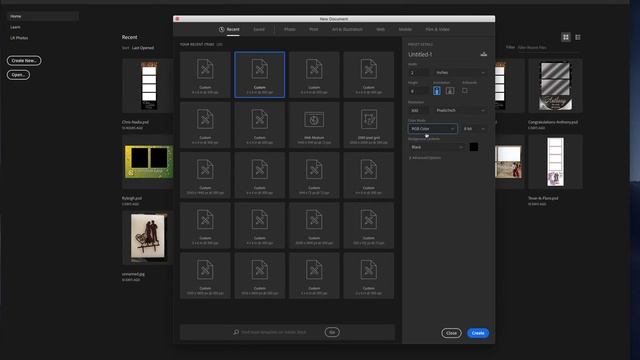Select portrait orientation icon

click(x=437, y=91)
